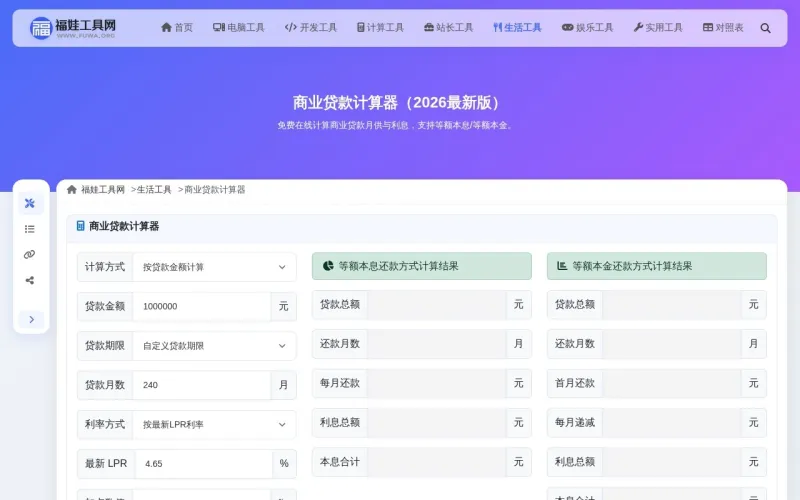Open the search magnifier icon

tap(765, 28)
